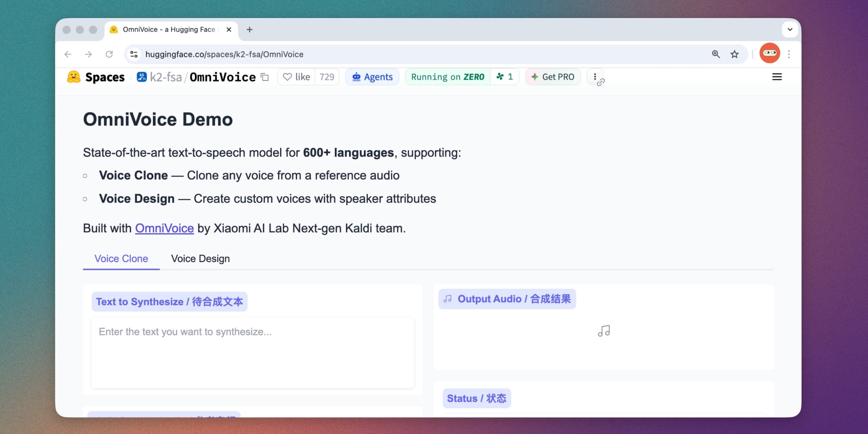
Task: Click the browser back arrow
Action: pyautogui.click(x=68, y=54)
